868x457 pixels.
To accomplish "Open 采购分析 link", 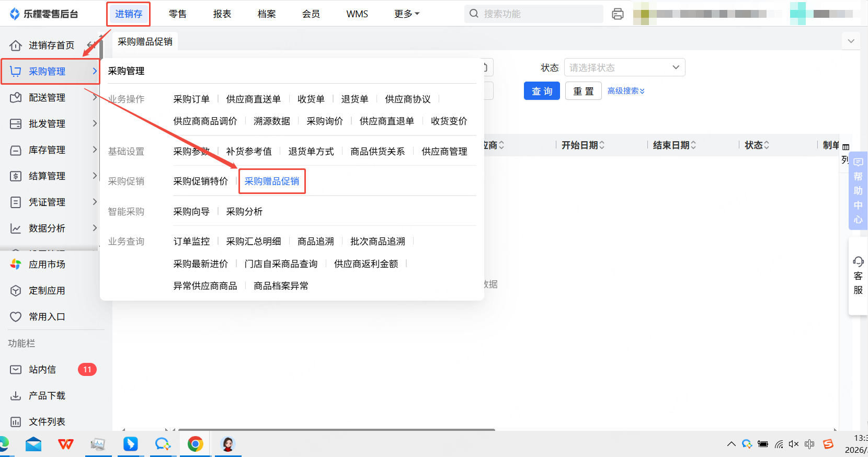I will click(x=244, y=211).
